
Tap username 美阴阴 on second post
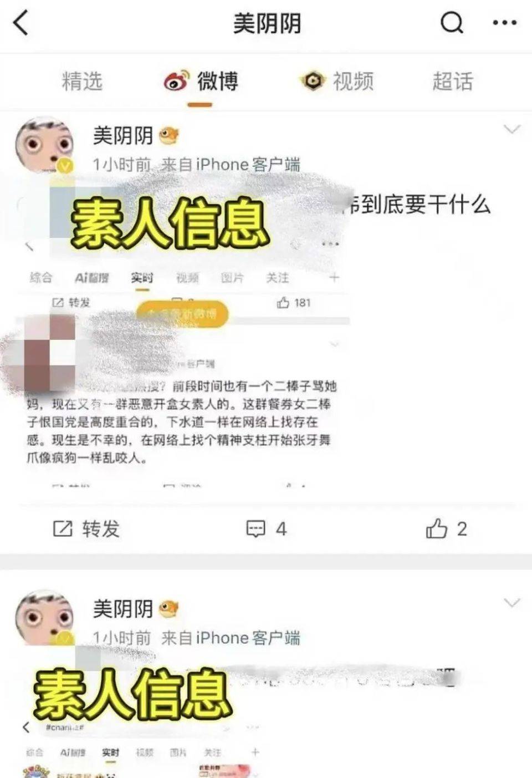pos(123,609)
